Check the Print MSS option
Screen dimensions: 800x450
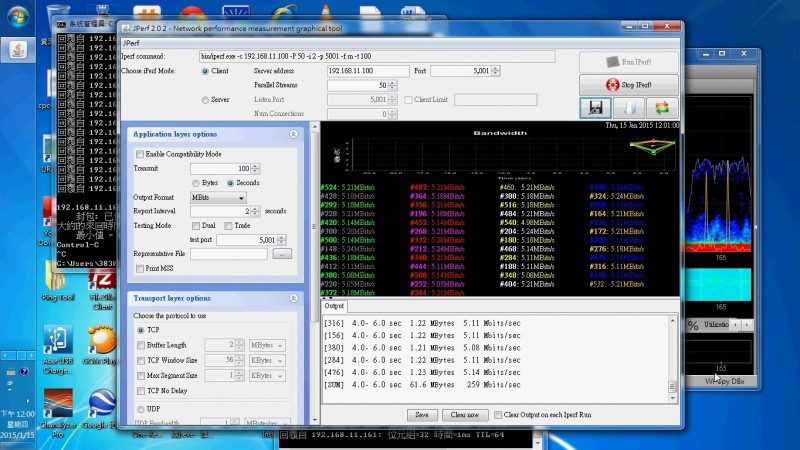pyautogui.click(x=139, y=268)
